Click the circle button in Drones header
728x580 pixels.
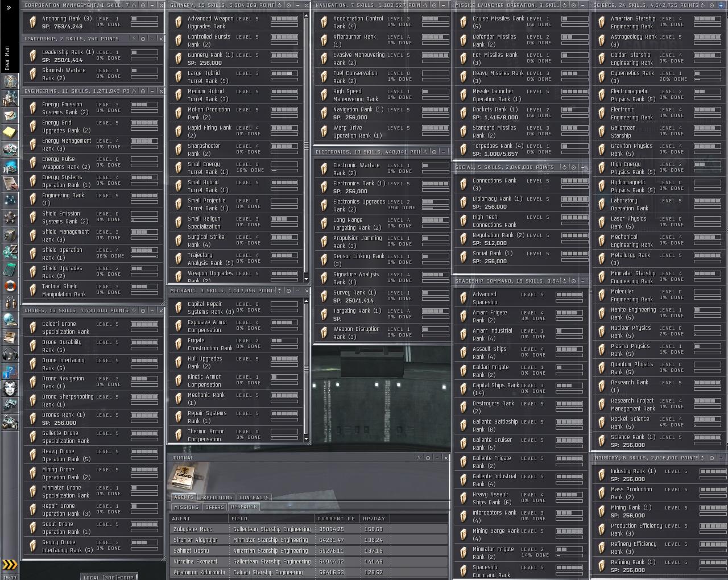[x=143, y=310]
